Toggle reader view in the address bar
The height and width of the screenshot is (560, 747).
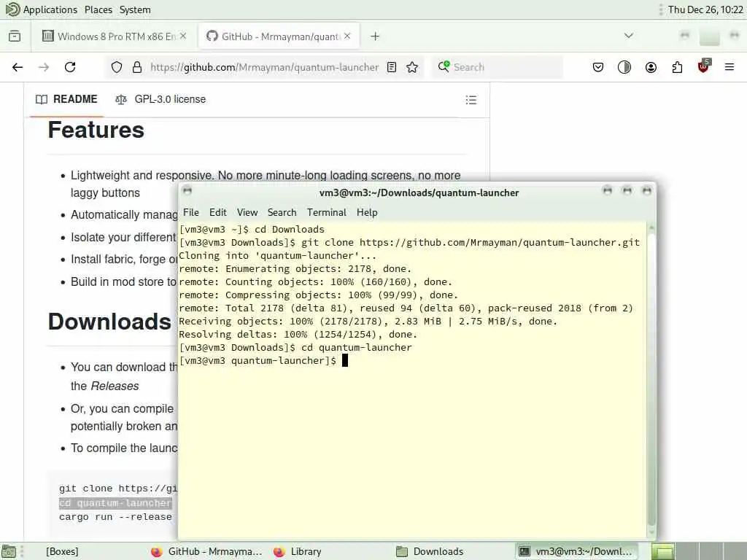392,67
